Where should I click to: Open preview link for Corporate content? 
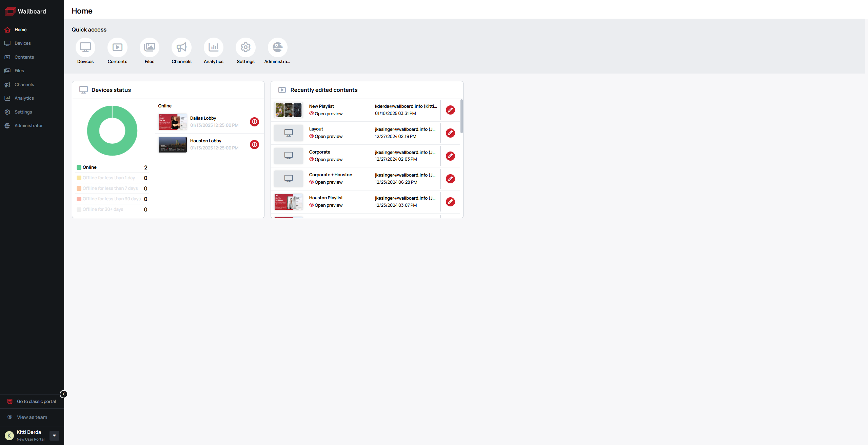(328, 160)
